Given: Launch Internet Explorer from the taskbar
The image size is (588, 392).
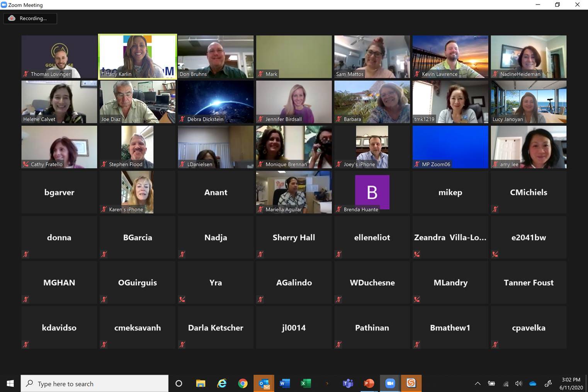Looking at the screenshot, I should [x=222, y=383].
